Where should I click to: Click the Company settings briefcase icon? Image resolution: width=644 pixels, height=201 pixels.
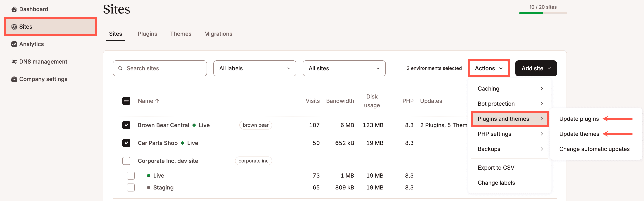(14, 79)
